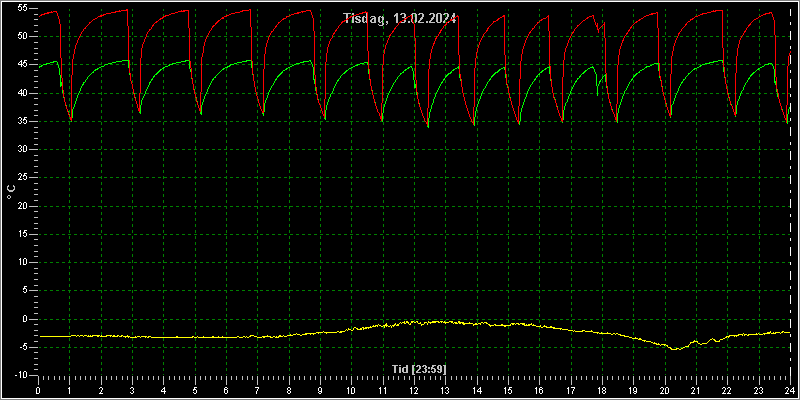Click the 6 hour tick on time axis
The image size is (800, 400).
226,391
